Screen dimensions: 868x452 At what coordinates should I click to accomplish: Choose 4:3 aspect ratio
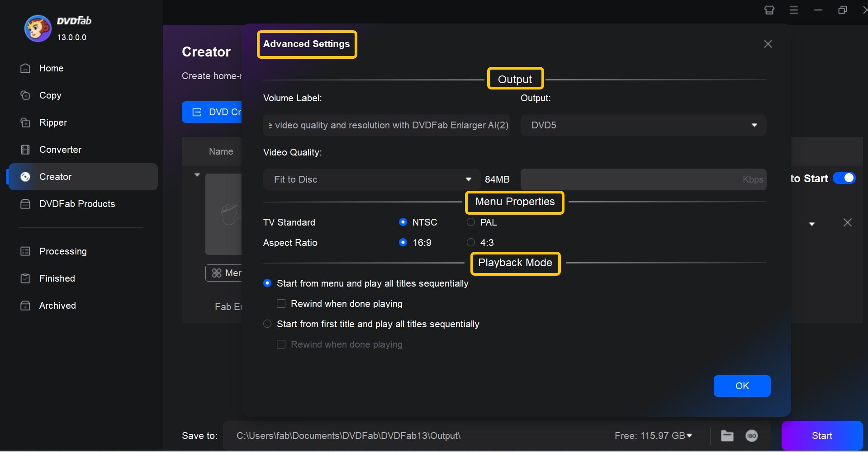pyautogui.click(x=471, y=242)
